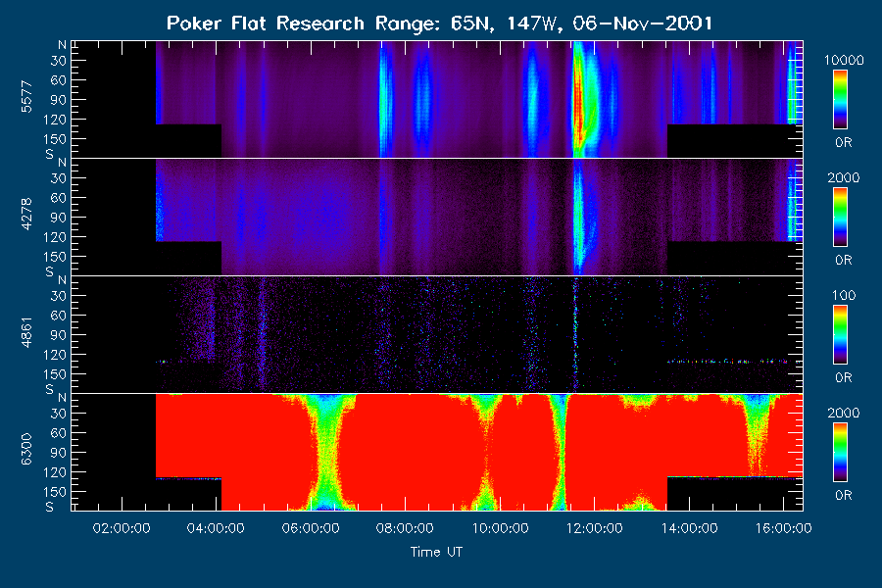Select the 5577 panel axis label
The height and width of the screenshot is (588, 882).
coord(26,97)
